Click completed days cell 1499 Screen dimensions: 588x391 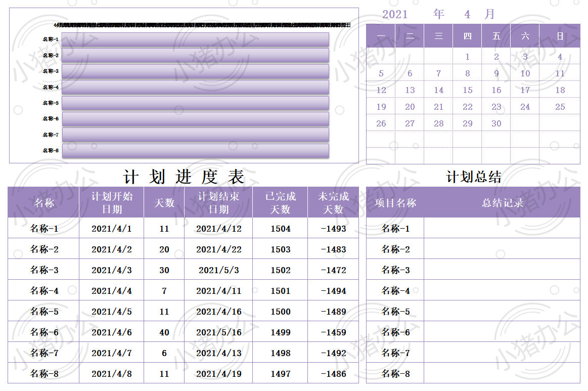280,332
